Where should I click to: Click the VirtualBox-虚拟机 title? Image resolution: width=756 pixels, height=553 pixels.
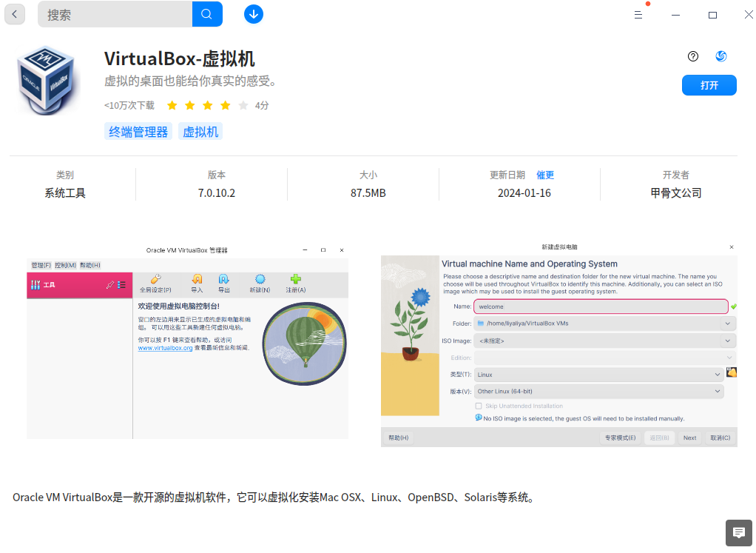click(x=179, y=59)
